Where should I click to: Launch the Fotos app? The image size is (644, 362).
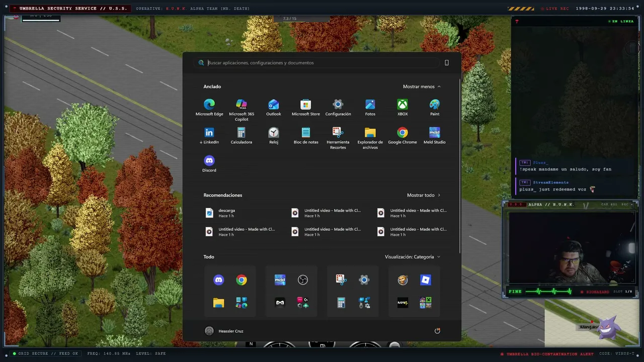370,108
